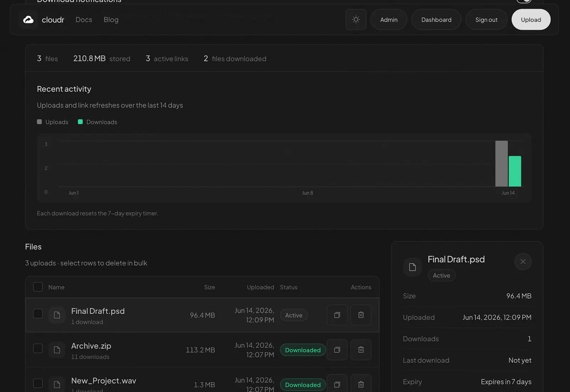Delete Archive.zip with trash icon
The image size is (570, 392).
point(361,350)
